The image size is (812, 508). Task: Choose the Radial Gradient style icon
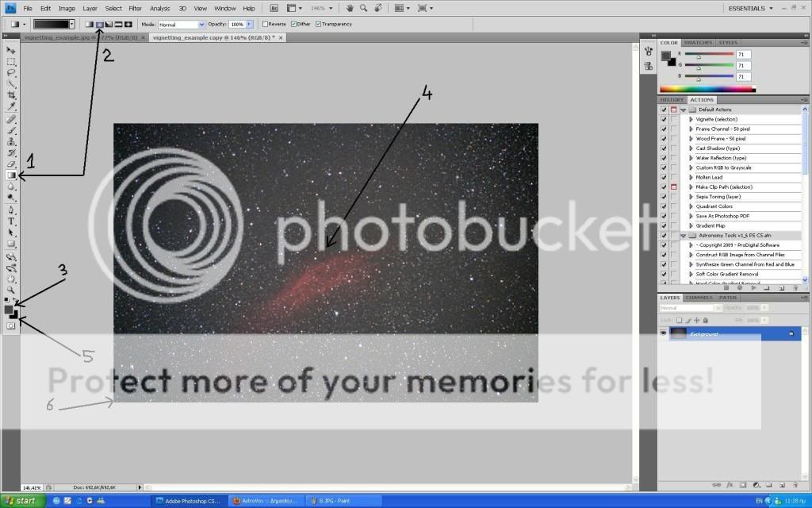point(99,25)
